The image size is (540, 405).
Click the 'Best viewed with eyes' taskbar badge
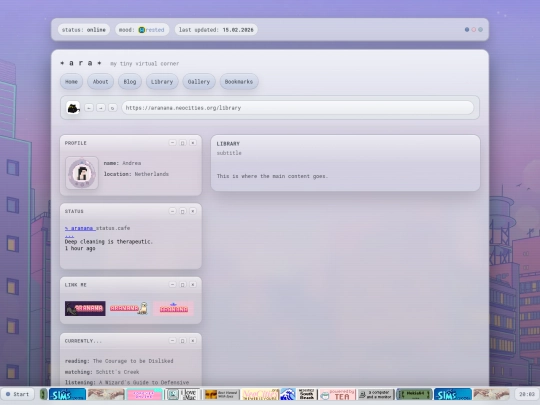point(221,394)
